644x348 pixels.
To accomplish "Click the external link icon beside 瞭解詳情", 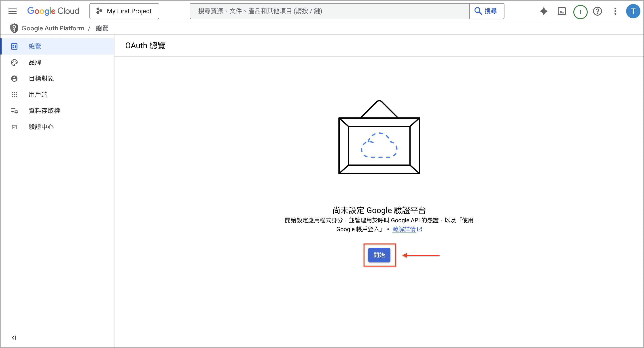I will tap(419, 229).
